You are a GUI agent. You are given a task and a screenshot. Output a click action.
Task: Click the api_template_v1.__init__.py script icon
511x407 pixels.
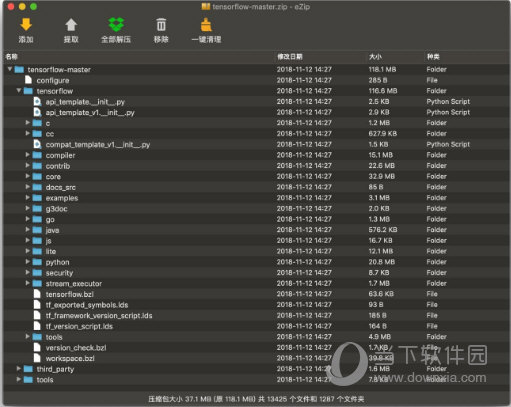click(38, 112)
